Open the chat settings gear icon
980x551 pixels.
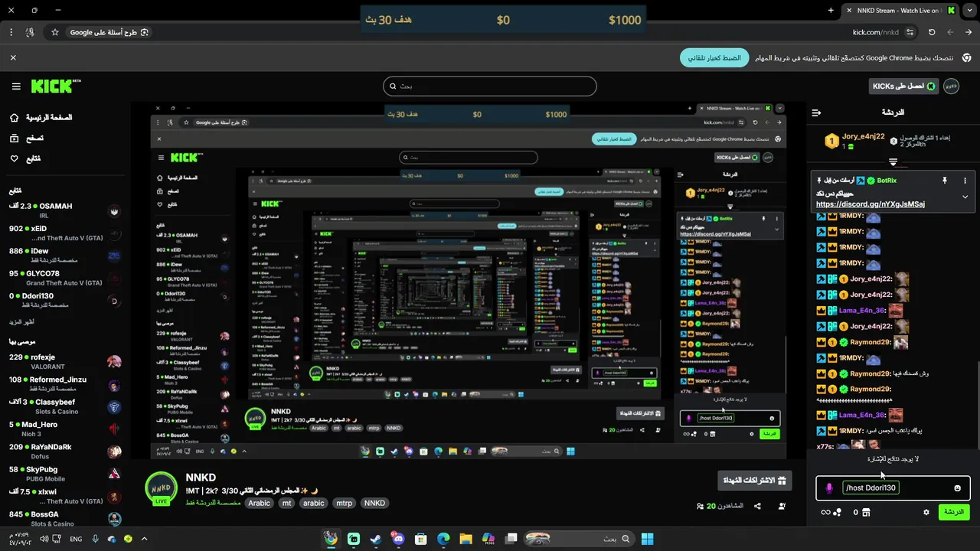(x=926, y=512)
